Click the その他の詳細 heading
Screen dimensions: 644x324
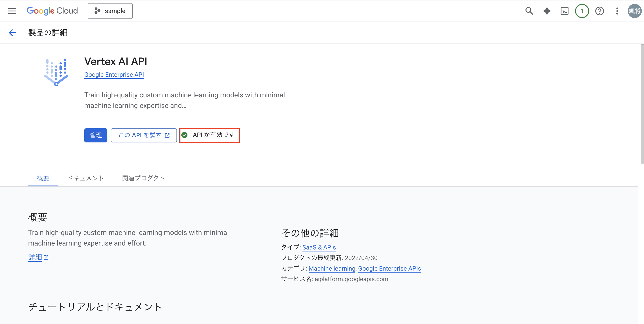[310, 233]
